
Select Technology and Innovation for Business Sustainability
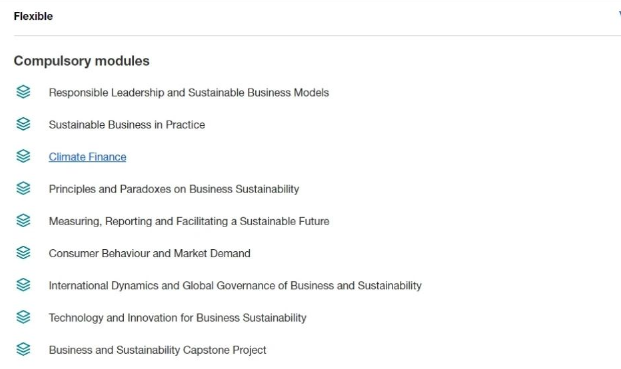[178, 318]
